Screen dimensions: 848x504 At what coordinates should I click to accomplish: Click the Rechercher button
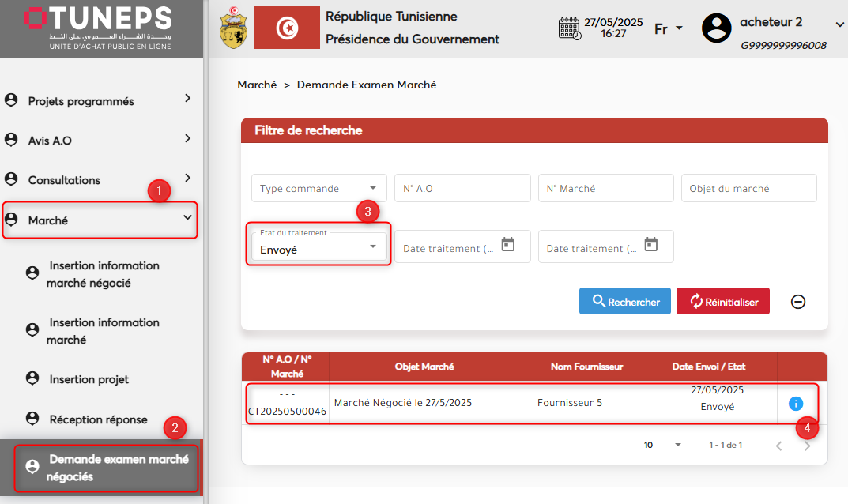click(625, 301)
